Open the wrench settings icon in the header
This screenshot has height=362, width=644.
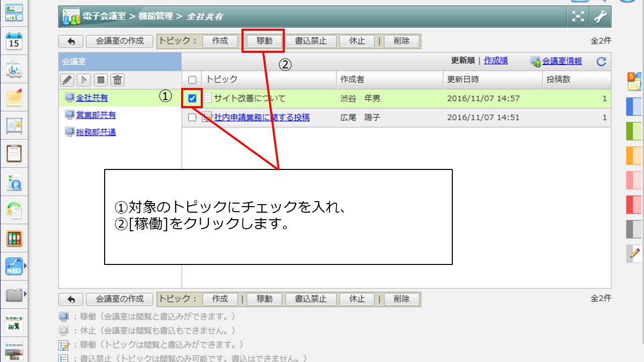tap(600, 17)
